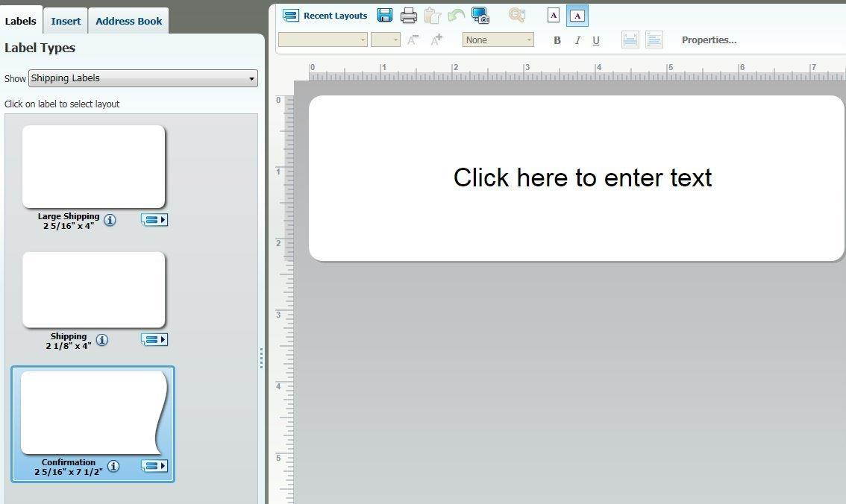Click the Undo arrow icon

[456, 16]
